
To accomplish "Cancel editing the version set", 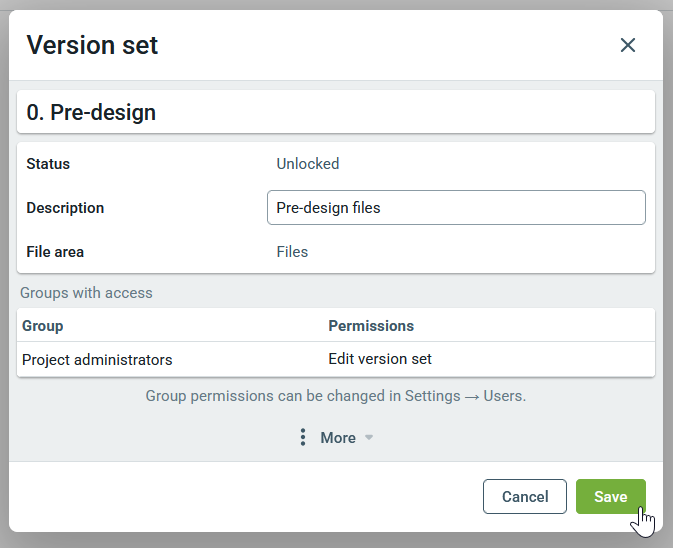I will tap(525, 497).
